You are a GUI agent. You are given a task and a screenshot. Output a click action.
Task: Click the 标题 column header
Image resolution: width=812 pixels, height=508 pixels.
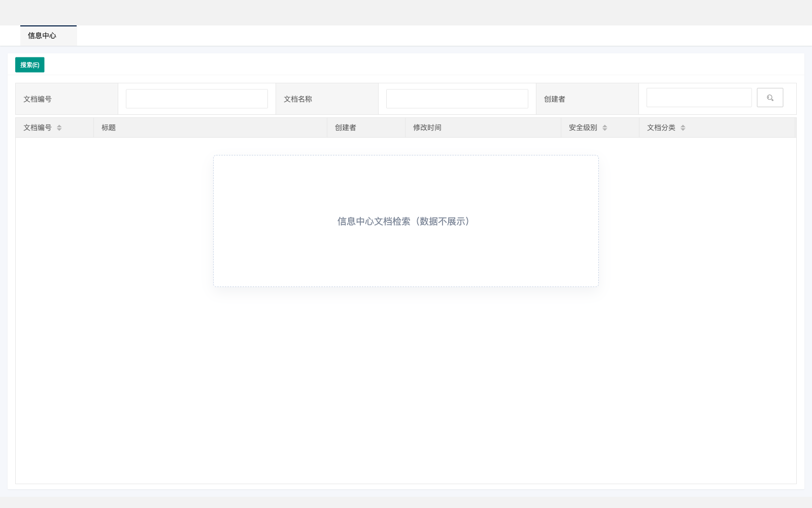pos(109,128)
